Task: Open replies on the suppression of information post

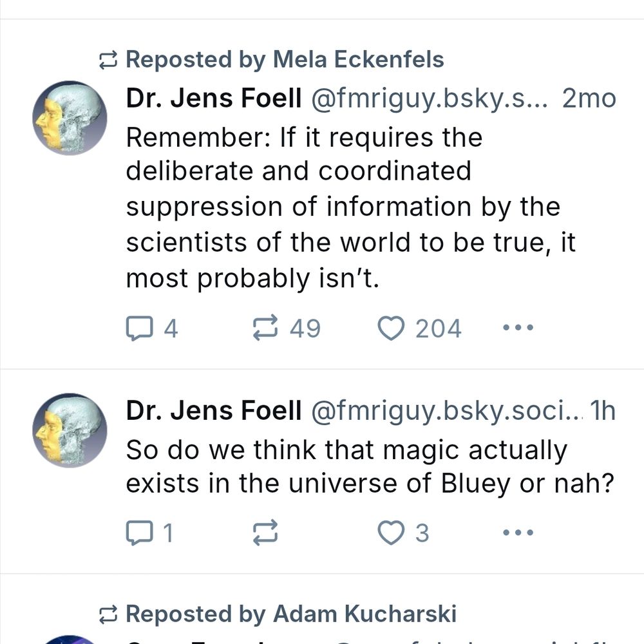Action: coord(151,328)
